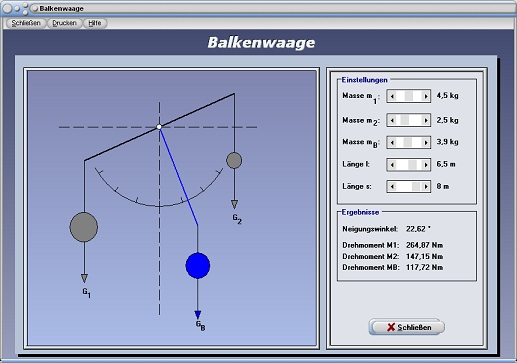Click the G1 force arrow tip
Screen dimensions: 517x363
84,278
